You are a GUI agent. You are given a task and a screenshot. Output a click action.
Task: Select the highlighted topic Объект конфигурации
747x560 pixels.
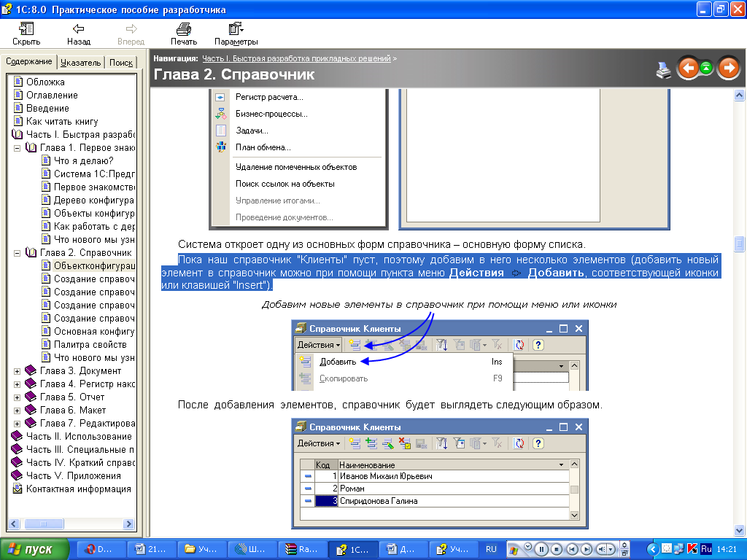point(94,265)
